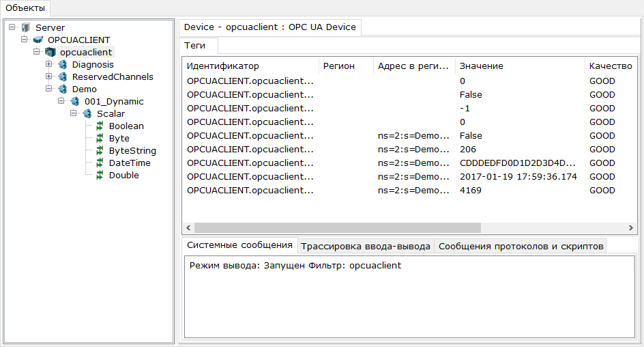Click identifier cell in the -1 row
The height and width of the screenshot is (347, 644).
tap(250, 109)
